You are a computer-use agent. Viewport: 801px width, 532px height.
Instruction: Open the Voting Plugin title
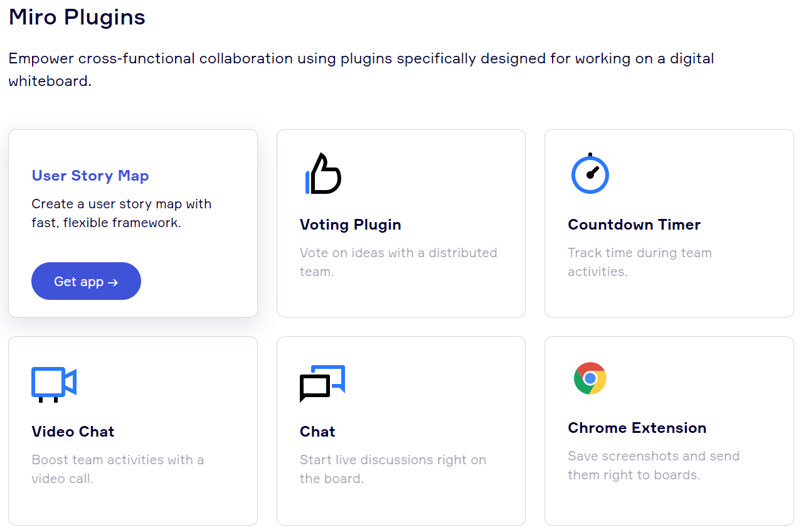[350, 225]
